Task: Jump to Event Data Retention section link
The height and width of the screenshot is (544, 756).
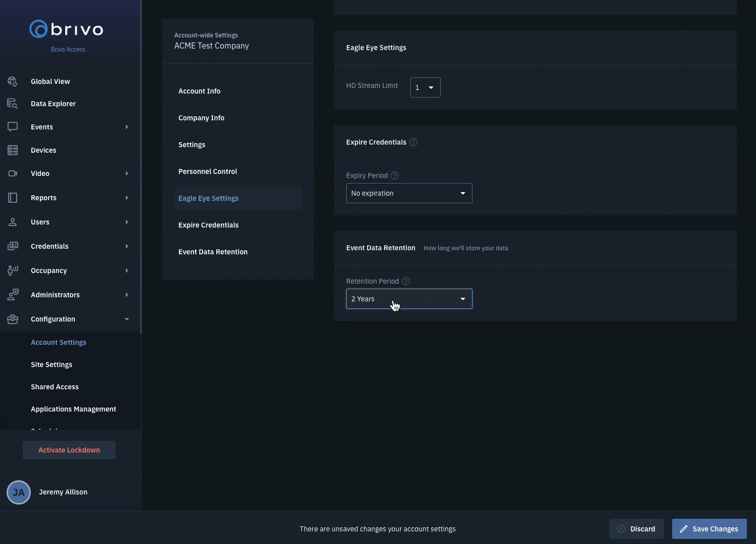Action: pyautogui.click(x=213, y=252)
